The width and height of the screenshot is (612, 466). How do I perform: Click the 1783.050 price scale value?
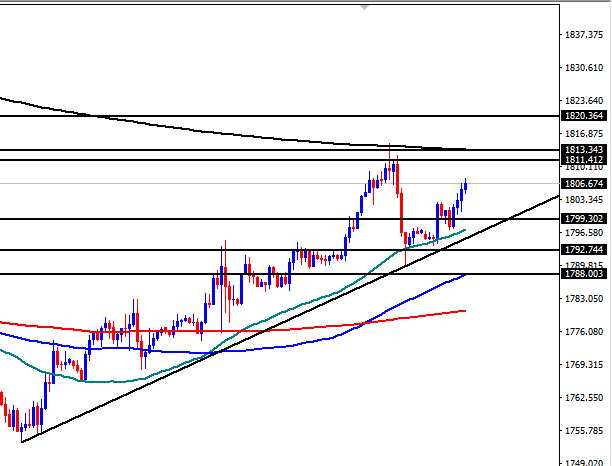(x=584, y=299)
